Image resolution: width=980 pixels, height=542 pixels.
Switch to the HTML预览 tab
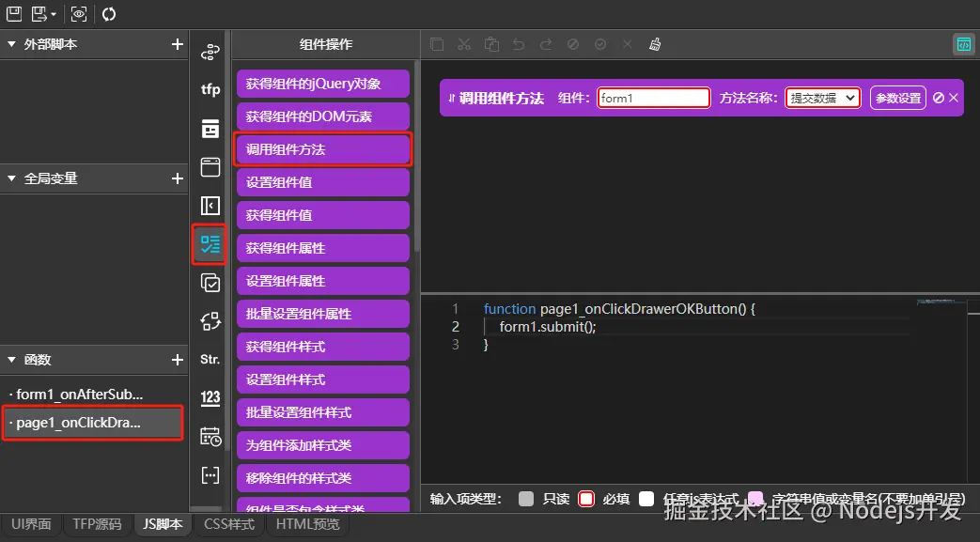(x=308, y=524)
